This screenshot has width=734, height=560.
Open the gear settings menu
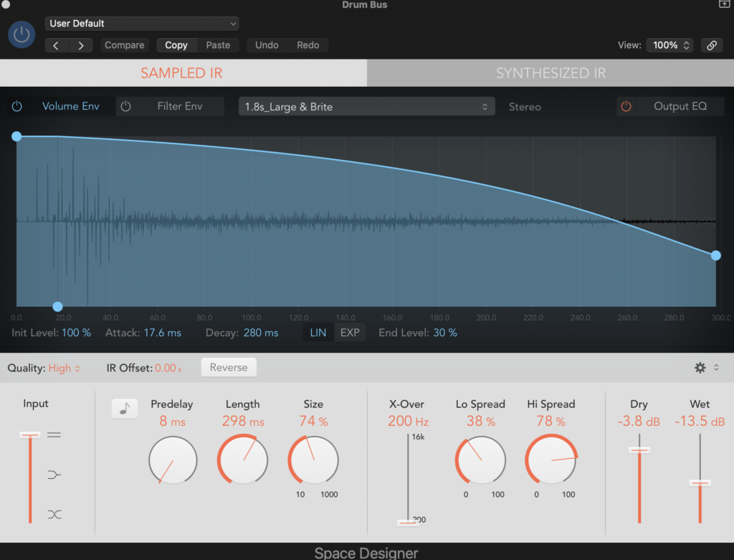tap(700, 368)
